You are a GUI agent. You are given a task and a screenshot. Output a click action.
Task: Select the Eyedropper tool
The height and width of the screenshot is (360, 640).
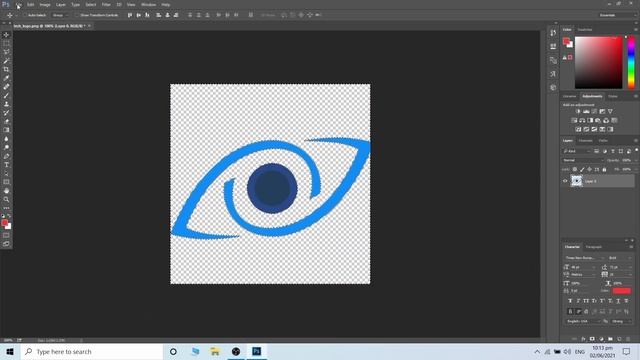(x=6, y=78)
